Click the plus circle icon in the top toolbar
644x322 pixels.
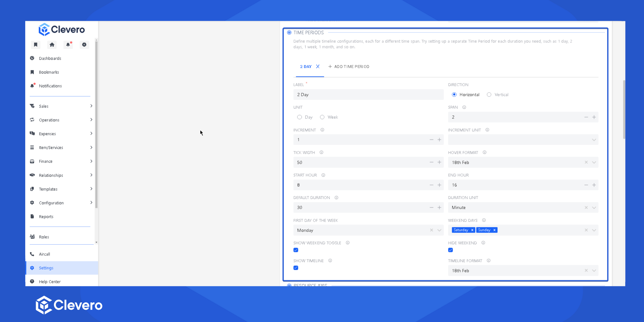coord(84,45)
